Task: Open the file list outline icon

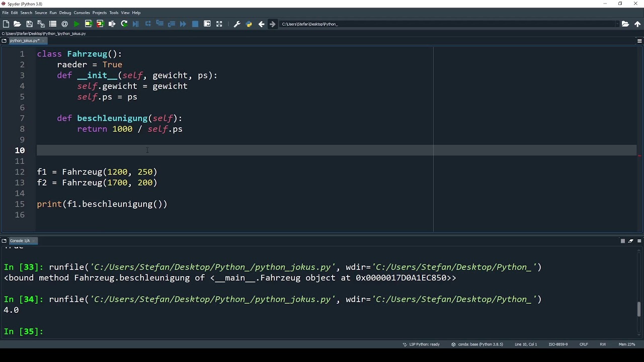Action: coord(53,24)
